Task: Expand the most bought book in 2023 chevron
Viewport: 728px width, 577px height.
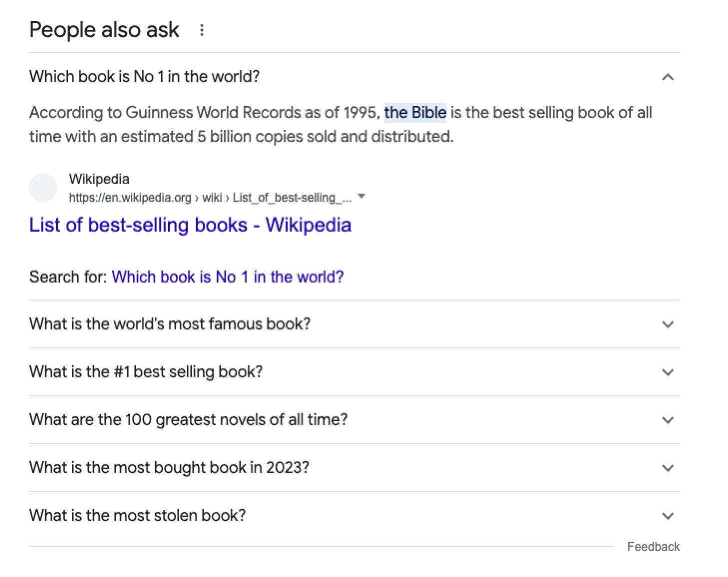Action: (668, 468)
